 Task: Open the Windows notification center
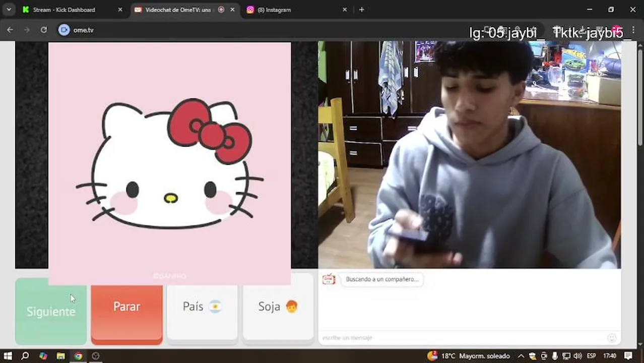tap(628, 356)
